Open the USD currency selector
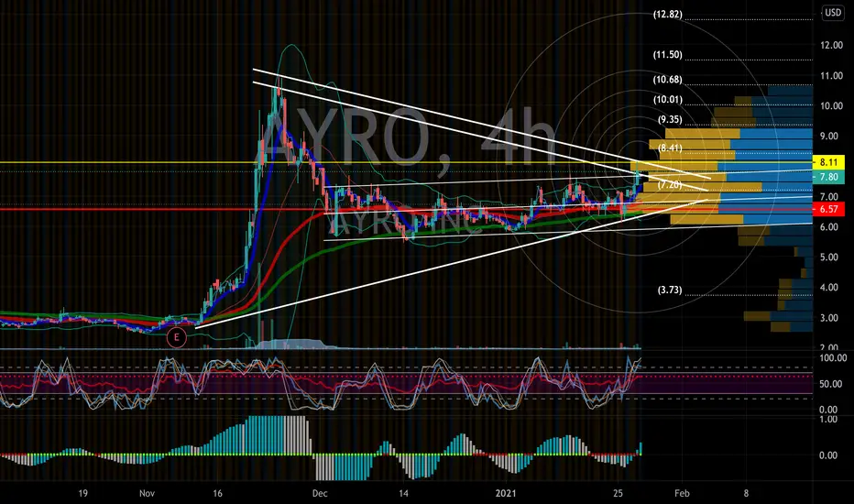The height and width of the screenshot is (504, 854). [x=833, y=12]
